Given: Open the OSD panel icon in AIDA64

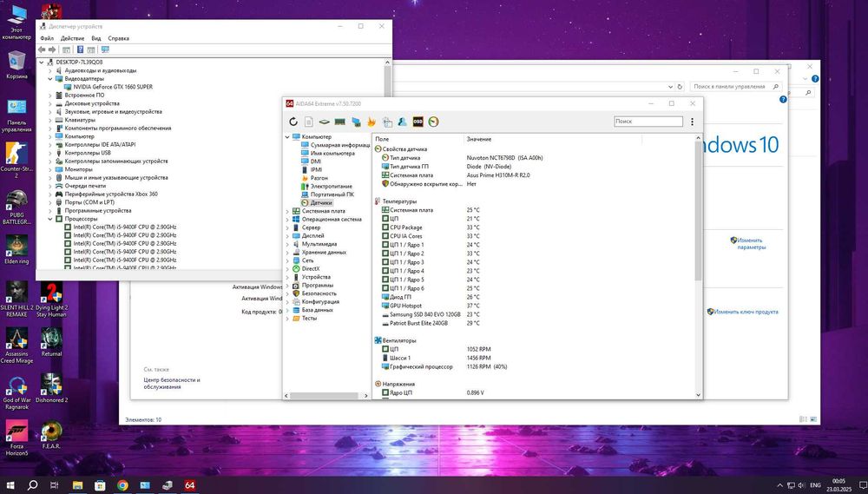Looking at the screenshot, I should pos(418,122).
